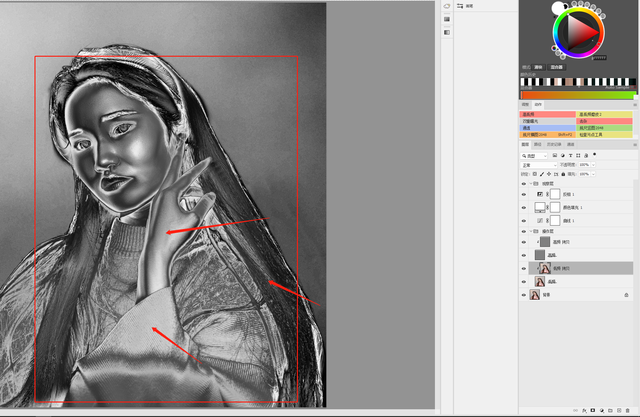The image size is (640, 417).
Task: Click the 混合器 button under the color wheel
Action: click(x=557, y=67)
